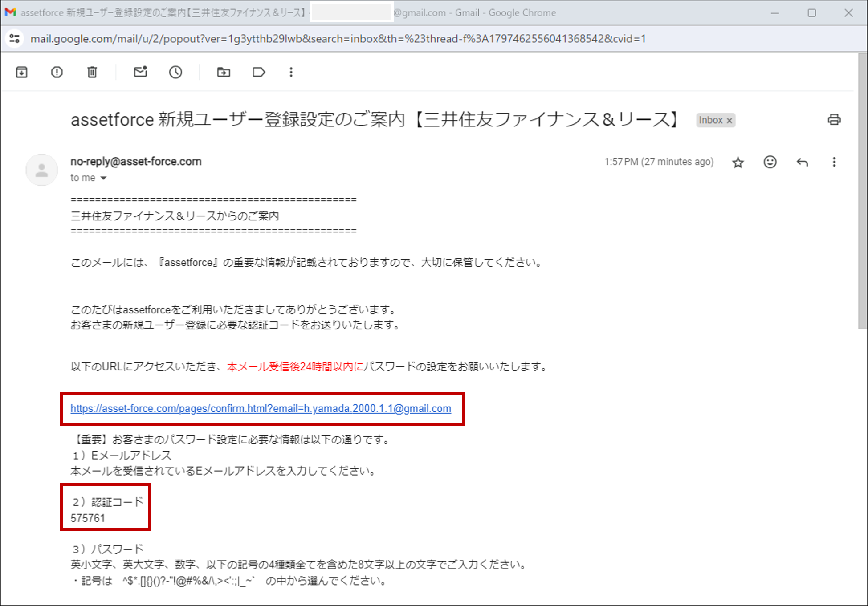Maximize the Gmail popout window
868x606 pixels.
pyautogui.click(x=812, y=13)
